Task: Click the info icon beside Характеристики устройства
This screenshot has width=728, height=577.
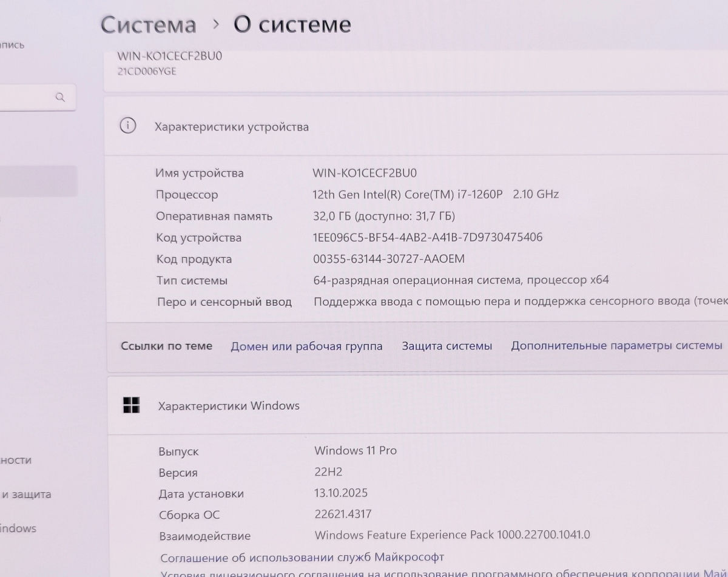Action: (x=127, y=126)
